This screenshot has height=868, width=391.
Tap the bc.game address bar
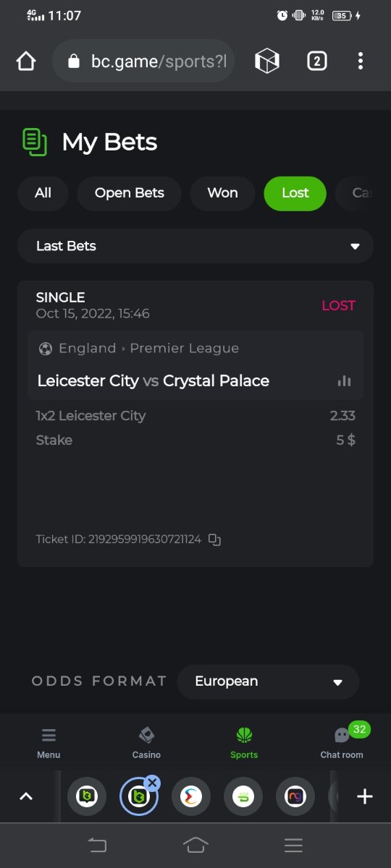click(143, 61)
